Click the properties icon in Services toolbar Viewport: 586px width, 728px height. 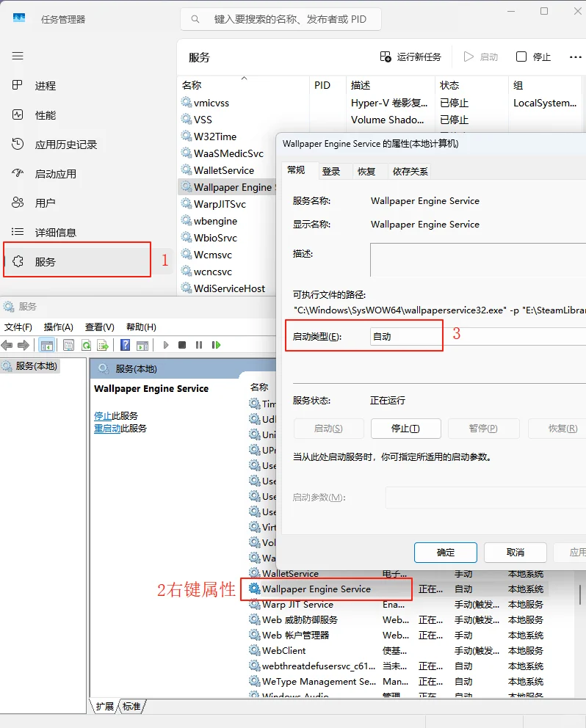point(69,345)
